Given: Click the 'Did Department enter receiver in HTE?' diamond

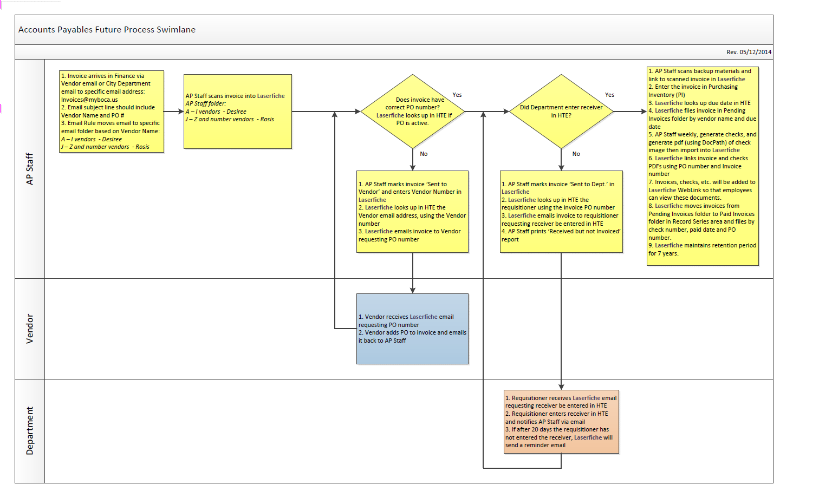Looking at the screenshot, I should (x=561, y=112).
